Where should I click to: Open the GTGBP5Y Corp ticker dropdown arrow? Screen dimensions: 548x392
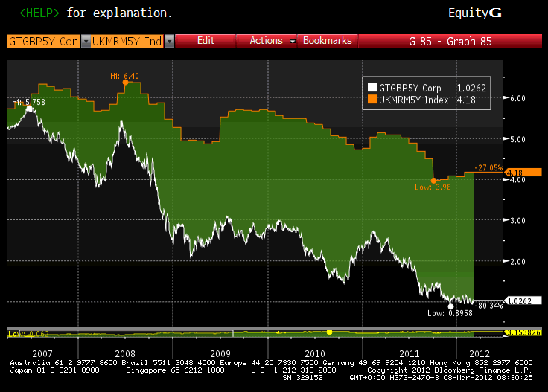(85, 42)
